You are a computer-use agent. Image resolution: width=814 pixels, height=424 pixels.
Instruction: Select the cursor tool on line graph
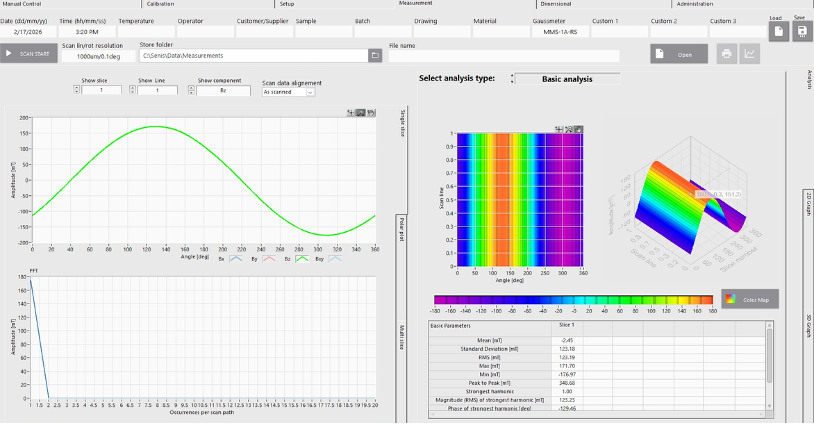pyautogui.click(x=351, y=113)
